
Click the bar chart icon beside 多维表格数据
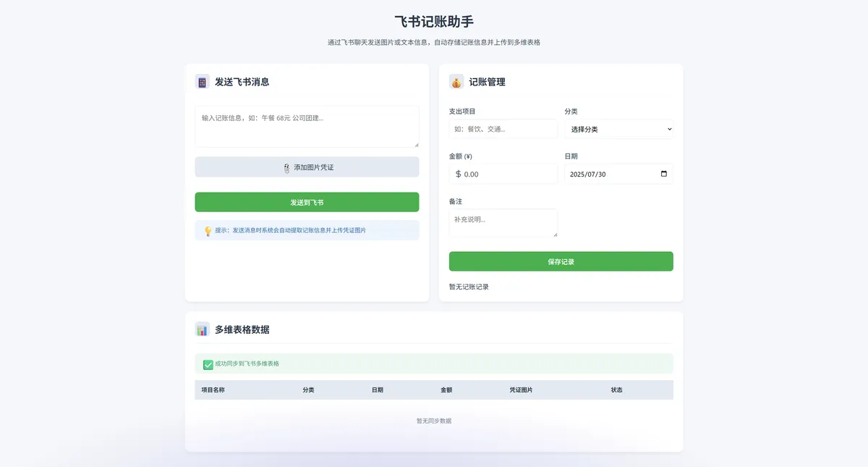(x=200, y=329)
